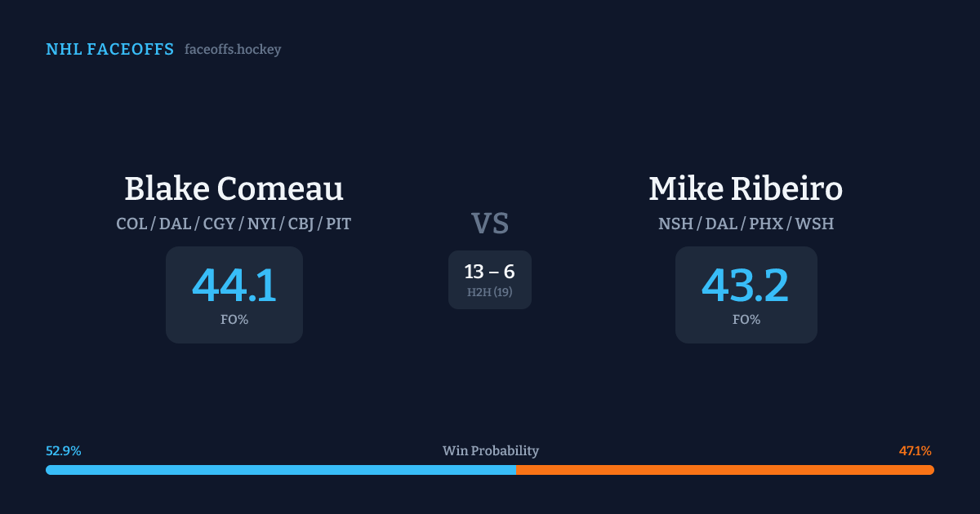Click the 47.1% win probability value
Image resolution: width=980 pixels, height=514 pixels.
pos(915,451)
